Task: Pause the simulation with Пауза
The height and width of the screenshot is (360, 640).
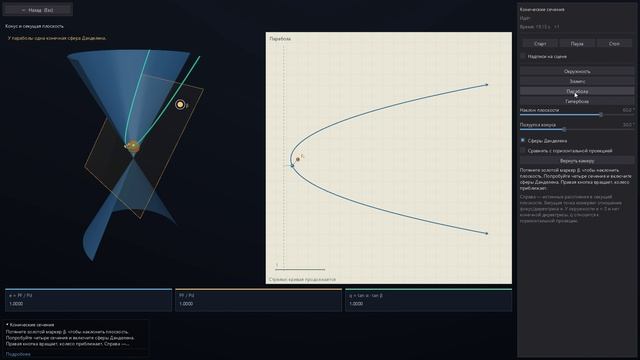Action: (x=577, y=43)
